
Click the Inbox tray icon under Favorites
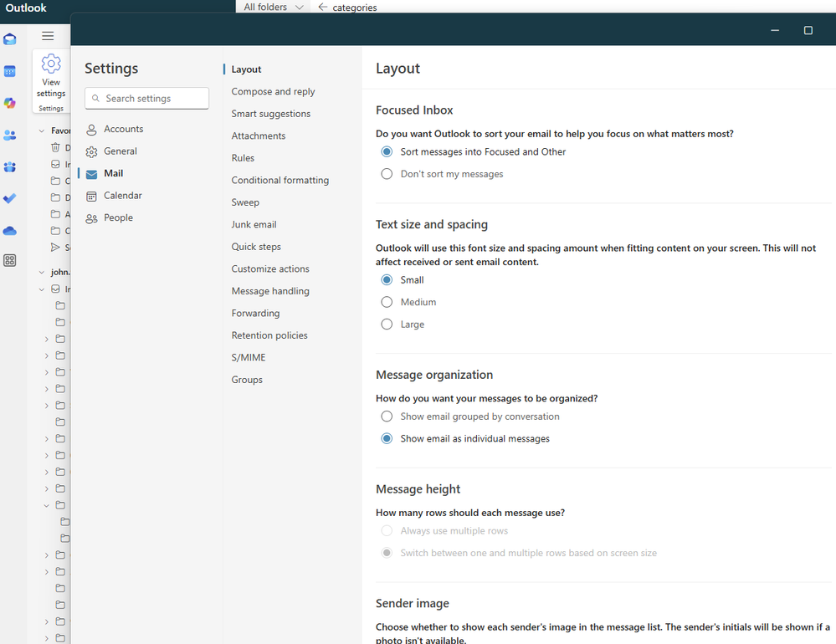(55, 164)
